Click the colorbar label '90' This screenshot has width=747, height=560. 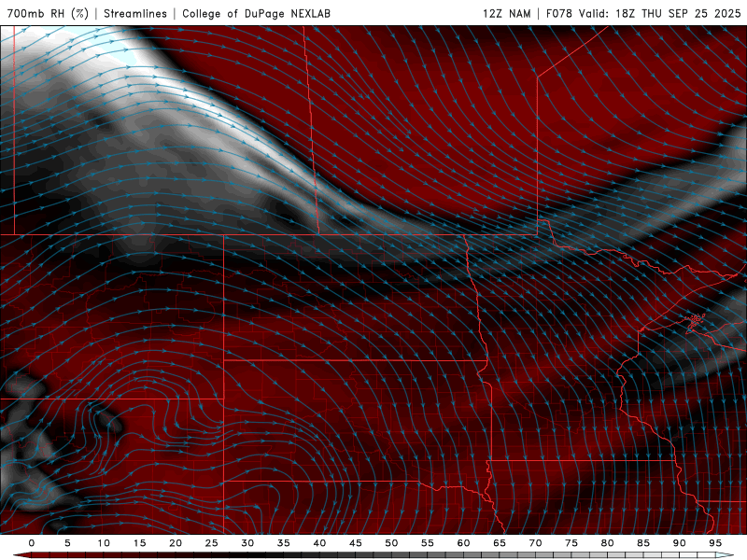point(680,543)
